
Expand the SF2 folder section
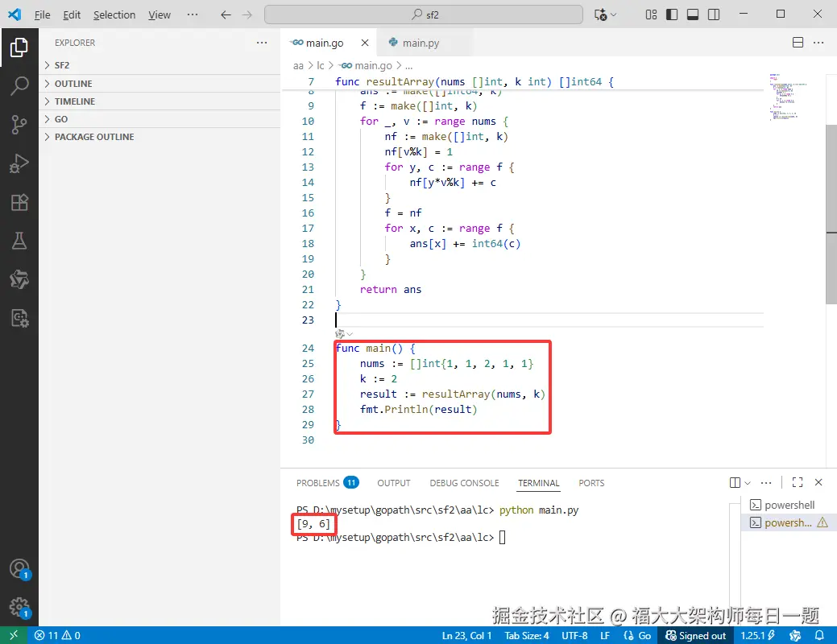pyautogui.click(x=62, y=65)
